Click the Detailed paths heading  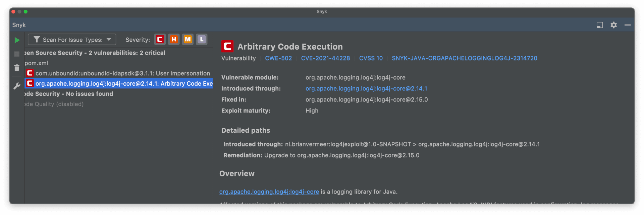tap(246, 130)
